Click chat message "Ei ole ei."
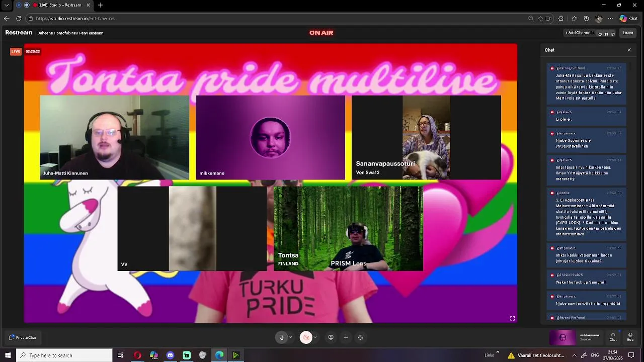Viewport: 644px width, 362px height. click(563, 119)
